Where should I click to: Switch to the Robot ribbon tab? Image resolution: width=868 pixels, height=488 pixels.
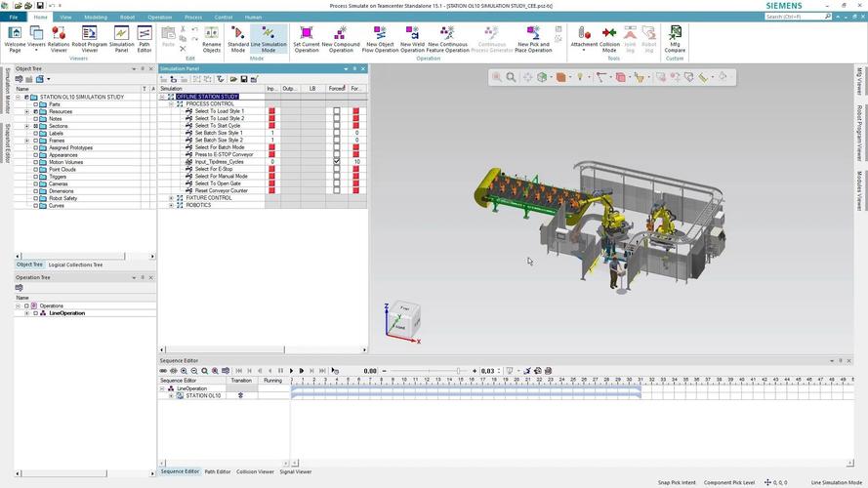pyautogui.click(x=127, y=18)
